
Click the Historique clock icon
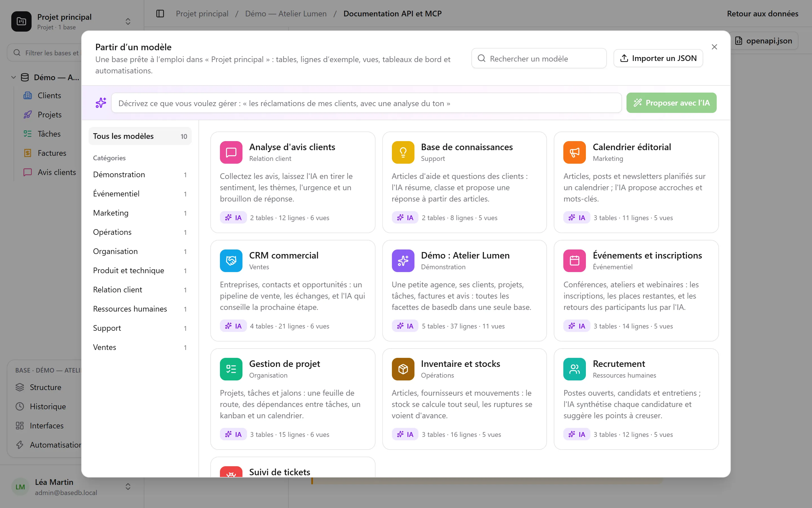[20, 406]
